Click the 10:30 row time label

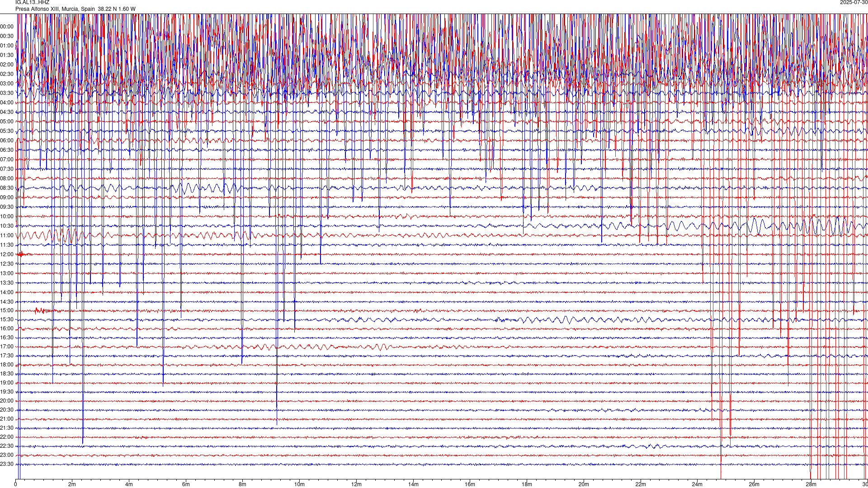7,226
